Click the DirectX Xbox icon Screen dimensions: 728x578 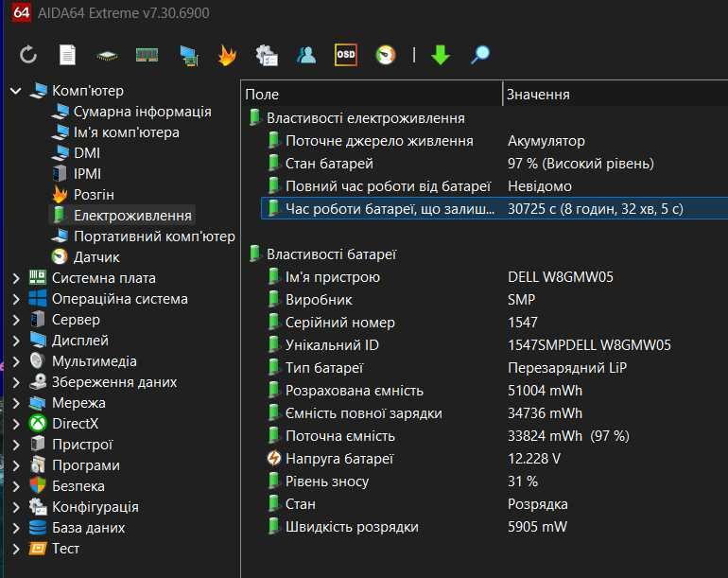tap(38, 424)
